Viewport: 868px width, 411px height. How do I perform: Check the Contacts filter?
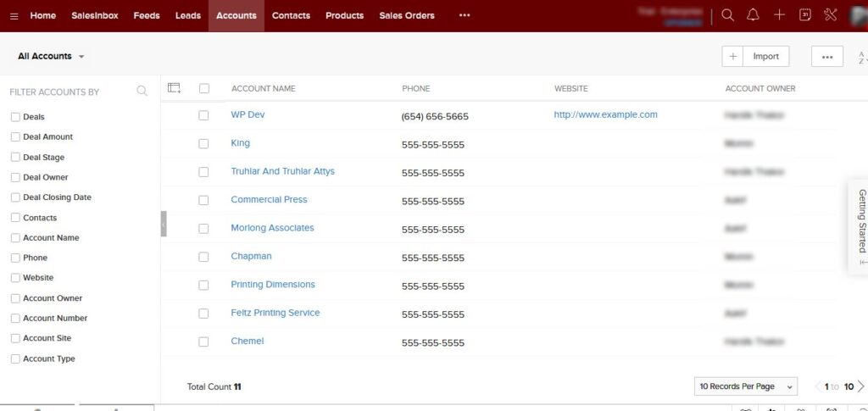15,218
